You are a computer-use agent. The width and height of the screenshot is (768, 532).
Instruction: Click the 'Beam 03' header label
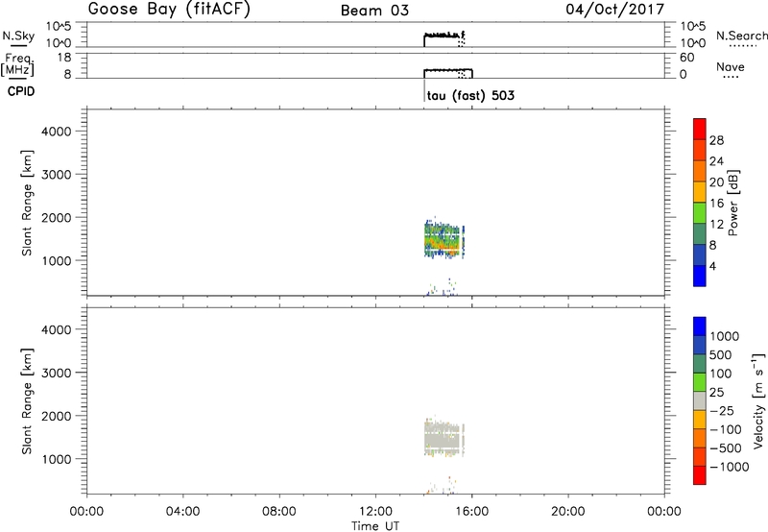(374, 11)
